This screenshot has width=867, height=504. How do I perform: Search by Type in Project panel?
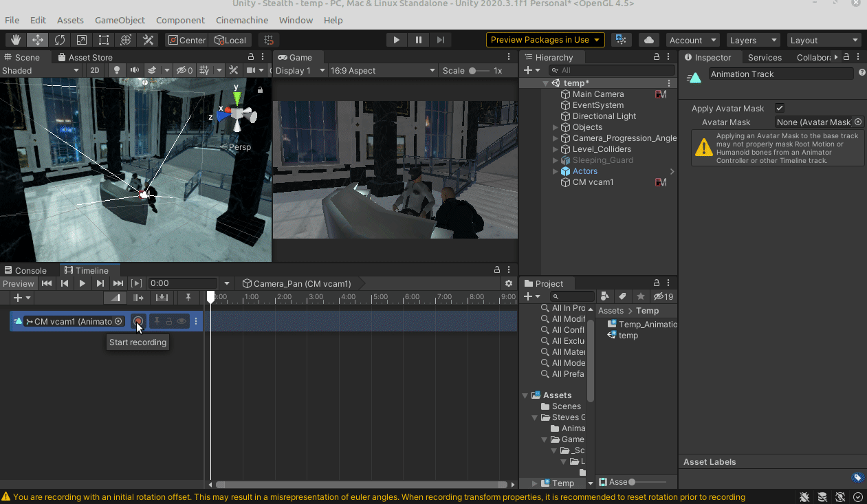(605, 296)
